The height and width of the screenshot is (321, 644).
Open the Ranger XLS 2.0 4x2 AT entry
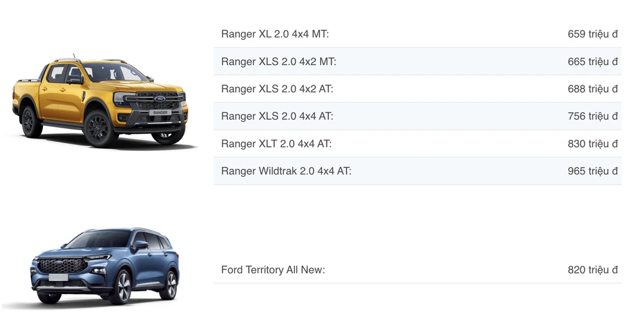(277, 89)
